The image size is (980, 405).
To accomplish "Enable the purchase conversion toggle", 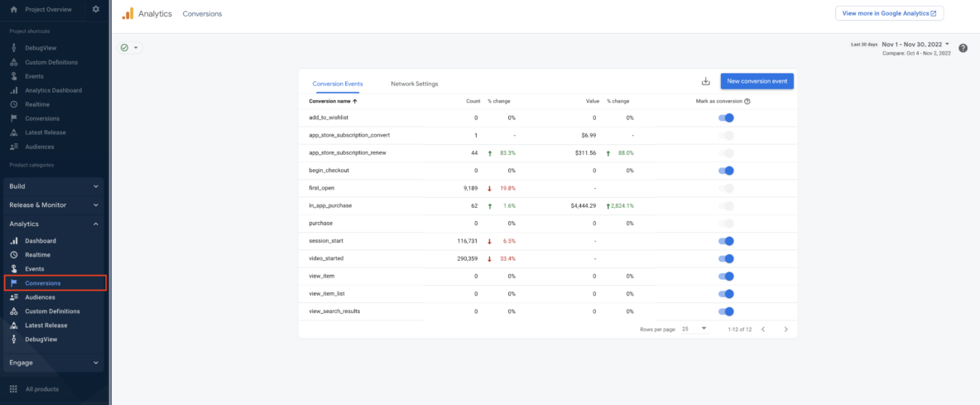I will tap(727, 224).
